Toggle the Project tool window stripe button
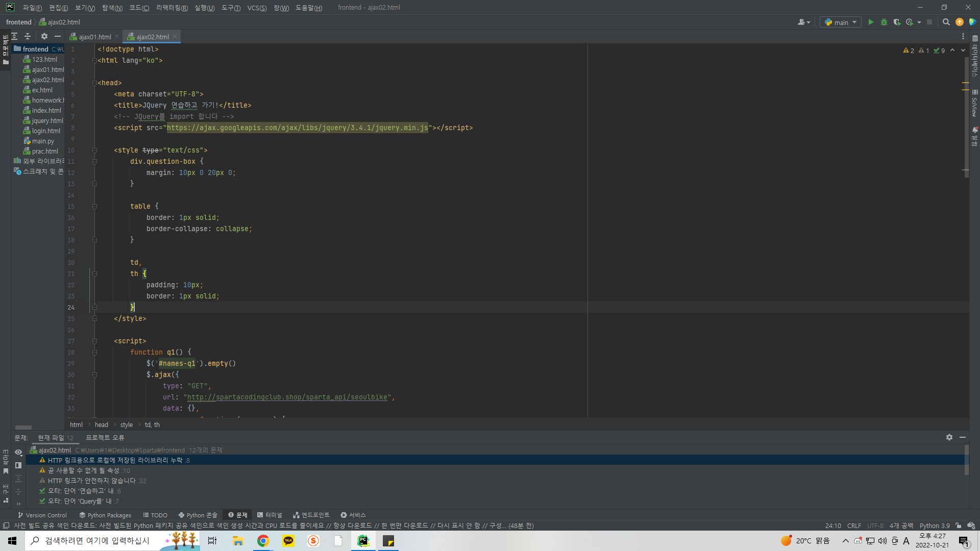The width and height of the screenshot is (980, 551). [x=6, y=49]
